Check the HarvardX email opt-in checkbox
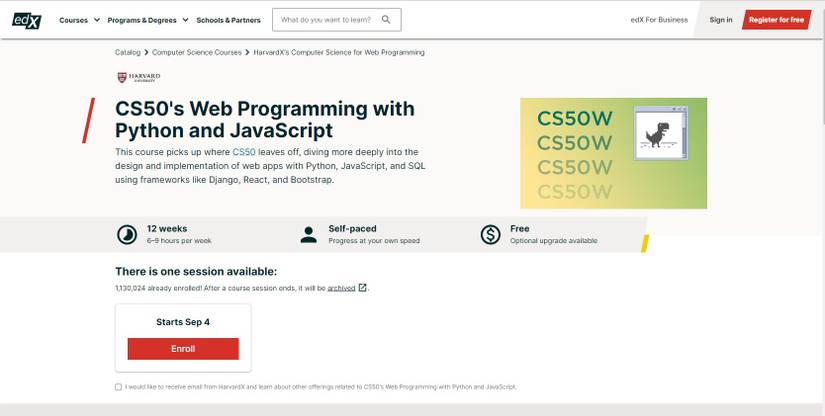825x416 pixels. click(x=118, y=386)
